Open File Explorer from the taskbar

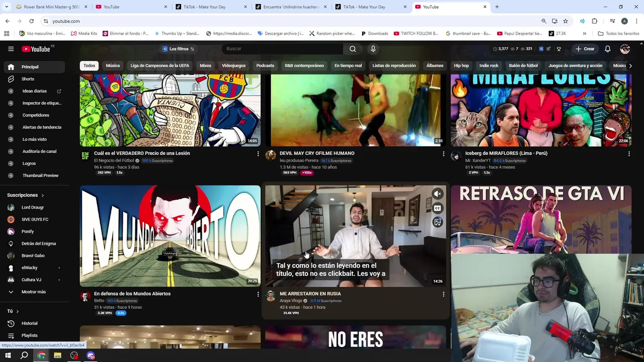click(57, 355)
